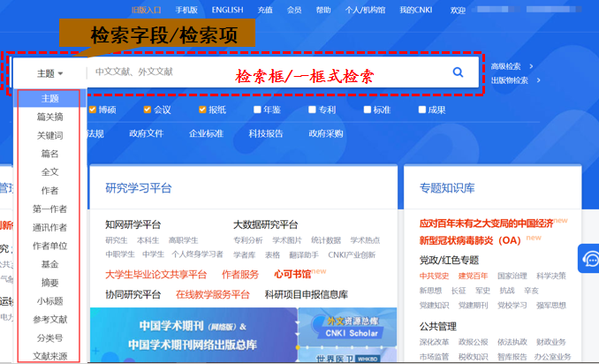Click the magnifier search icon
Viewport: 599px width, 364px height.
(458, 72)
